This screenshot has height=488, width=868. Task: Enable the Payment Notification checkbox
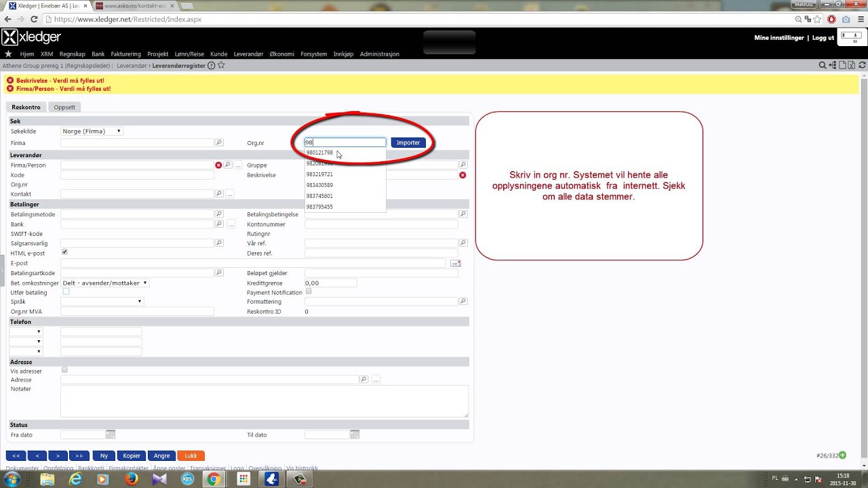309,291
